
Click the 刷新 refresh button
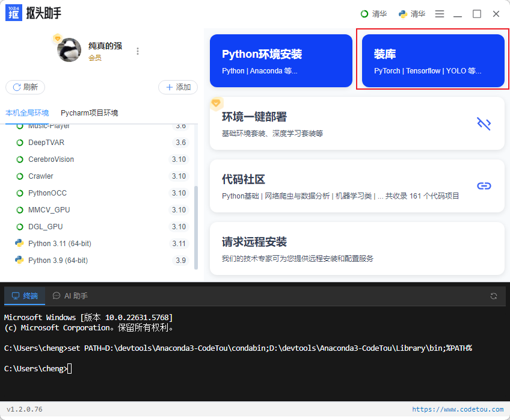point(25,87)
